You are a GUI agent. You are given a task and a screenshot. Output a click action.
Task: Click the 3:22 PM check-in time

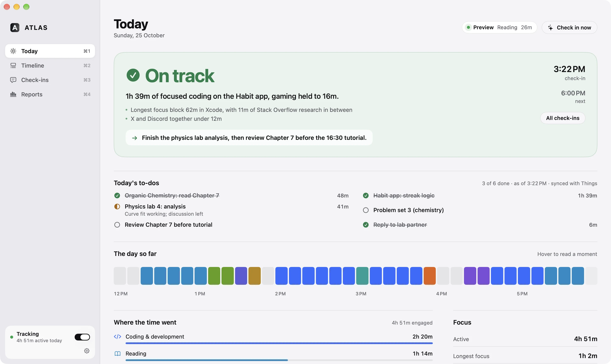569,69
